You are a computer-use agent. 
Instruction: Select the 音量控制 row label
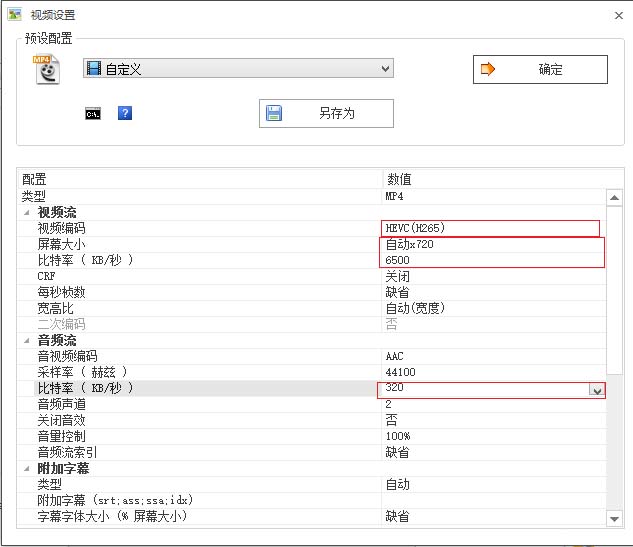[x=61, y=436]
